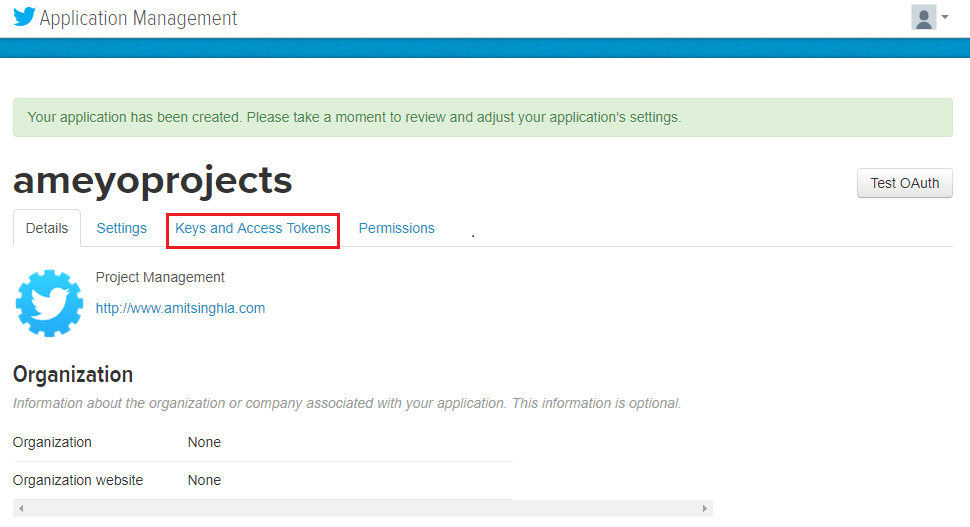Screen dimensions: 970x527
Task: Open the account dropdown caret beside avatar
Action: pos(945,18)
